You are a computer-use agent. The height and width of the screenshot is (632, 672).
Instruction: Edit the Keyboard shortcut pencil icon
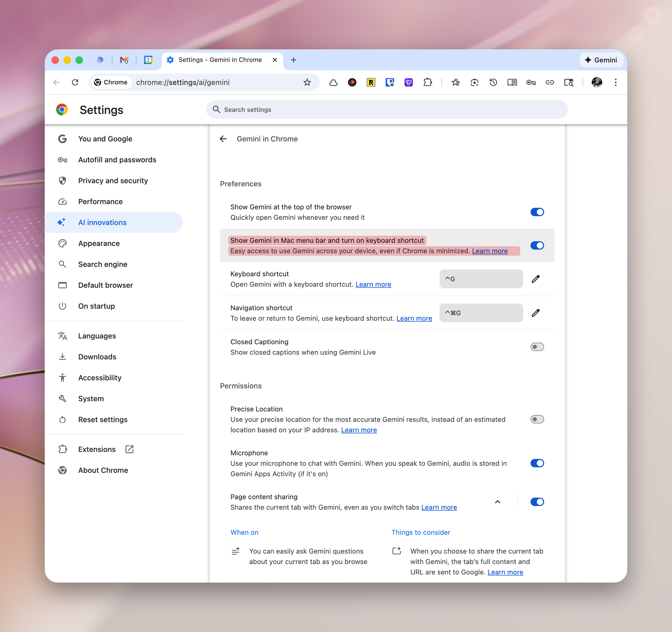(x=536, y=279)
